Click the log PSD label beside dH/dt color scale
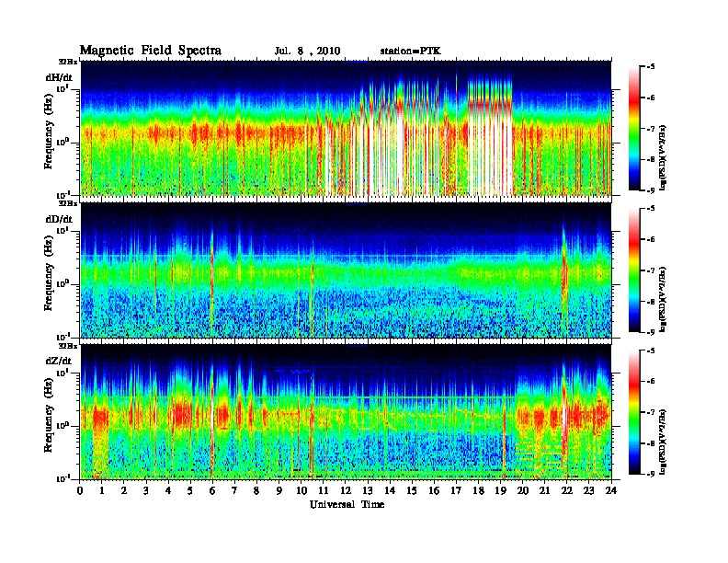This screenshot has width=728, height=563. [664, 157]
